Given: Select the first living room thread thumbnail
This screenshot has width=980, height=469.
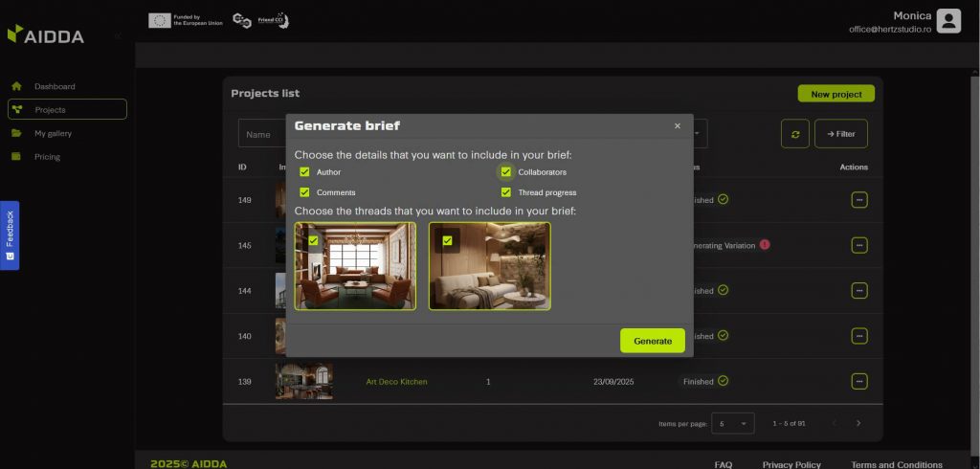Looking at the screenshot, I should (356, 266).
